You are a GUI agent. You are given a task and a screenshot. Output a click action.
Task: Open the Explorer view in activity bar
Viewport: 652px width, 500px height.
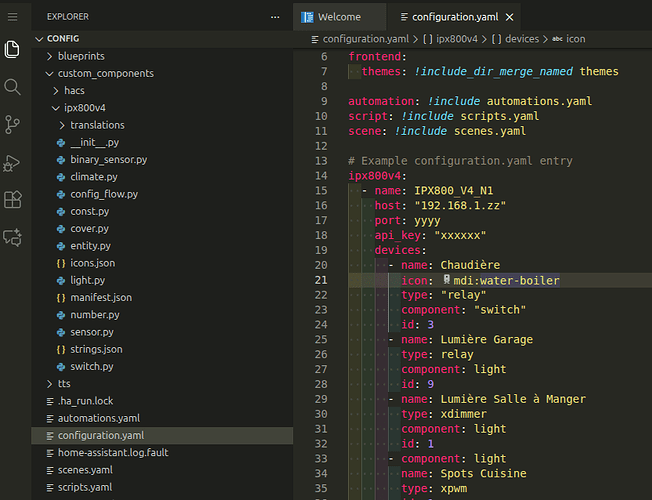pyautogui.click(x=13, y=49)
